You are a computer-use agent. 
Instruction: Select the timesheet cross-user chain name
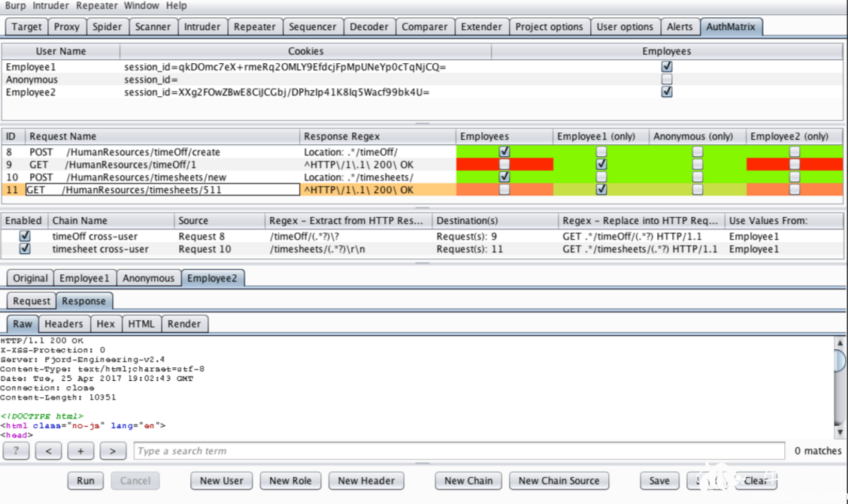(101, 249)
